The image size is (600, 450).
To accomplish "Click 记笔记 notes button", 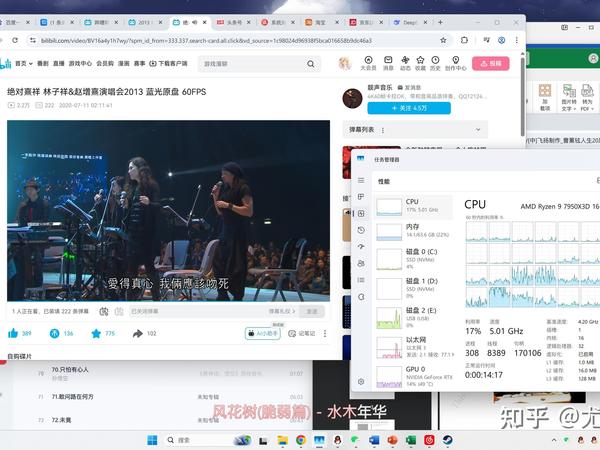I will point(302,334).
